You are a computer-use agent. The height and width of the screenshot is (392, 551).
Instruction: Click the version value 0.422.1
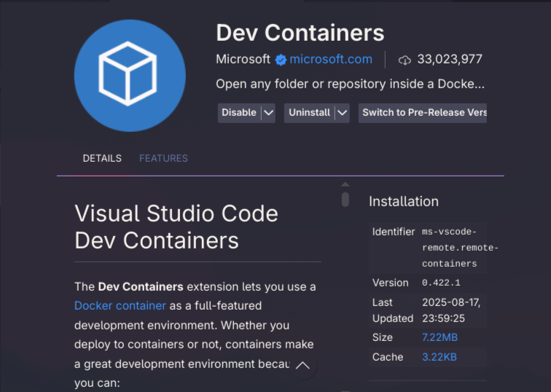point(441,283)
